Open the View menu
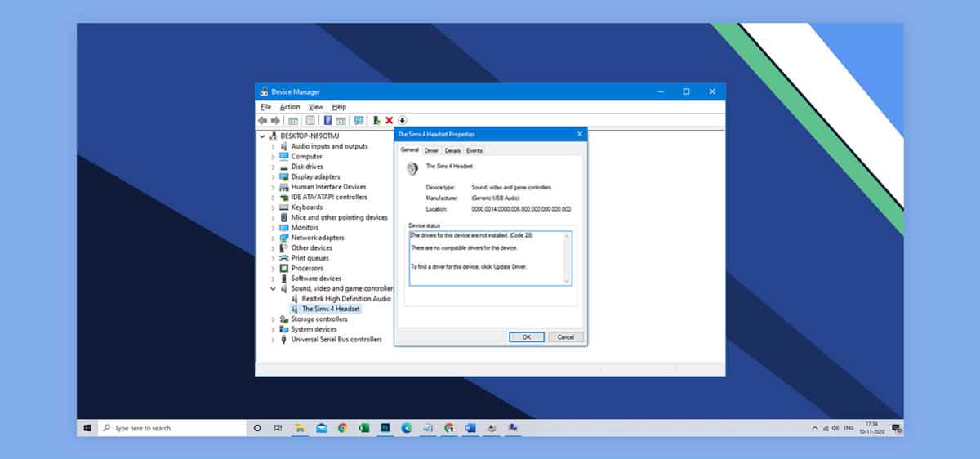The image size is (980, 459). pos(316,107)
